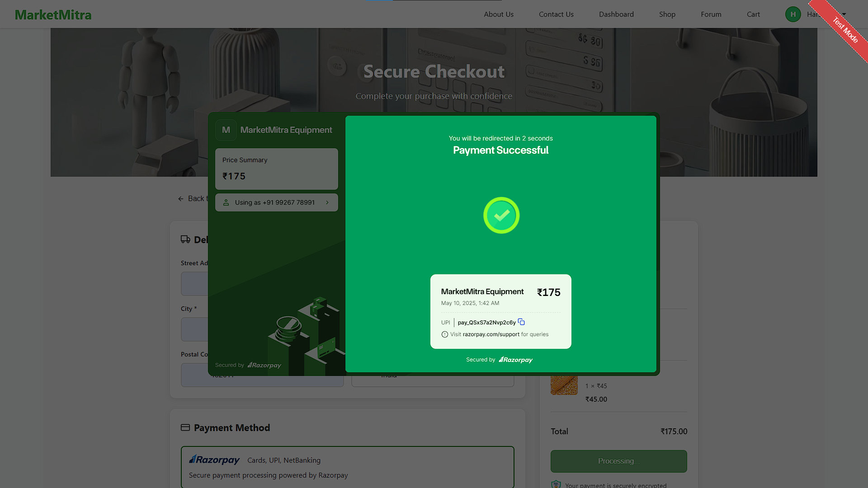Expand the Using as +91 99267 78991 row

pos(277,202)
